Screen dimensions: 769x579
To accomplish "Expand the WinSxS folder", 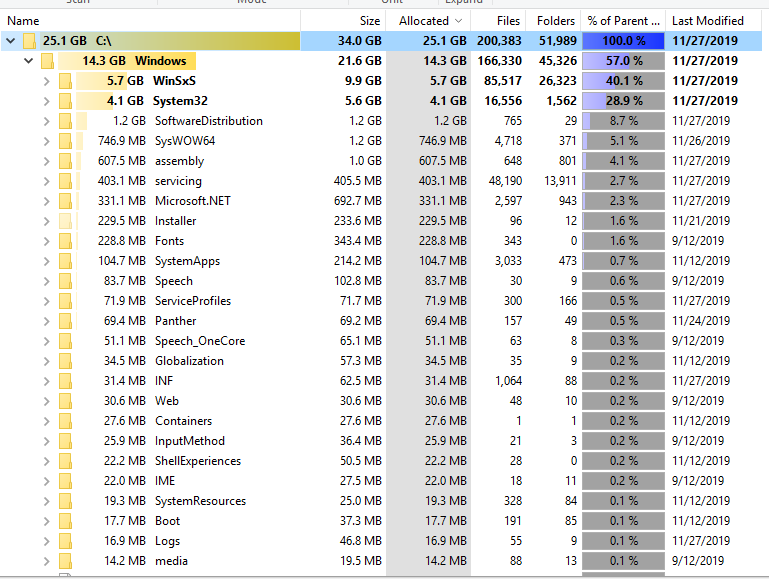I will tap(46, 81).
